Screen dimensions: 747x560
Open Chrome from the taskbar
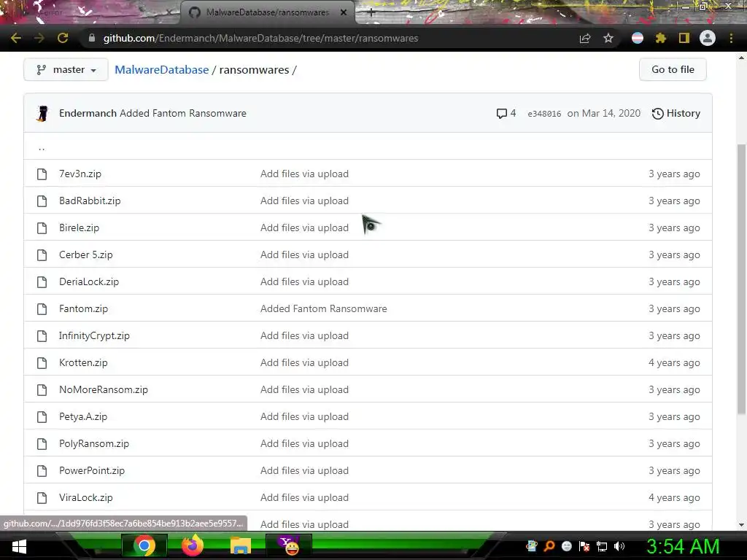click(144, 545)
